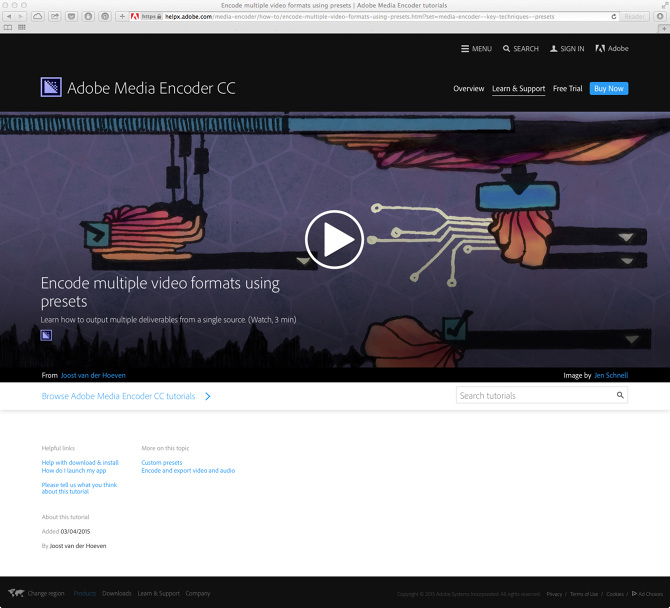Open Joost van der Hoeven's author link
Image resolution: width=670 pixels, height=608 pixels.
click(93, 376)
